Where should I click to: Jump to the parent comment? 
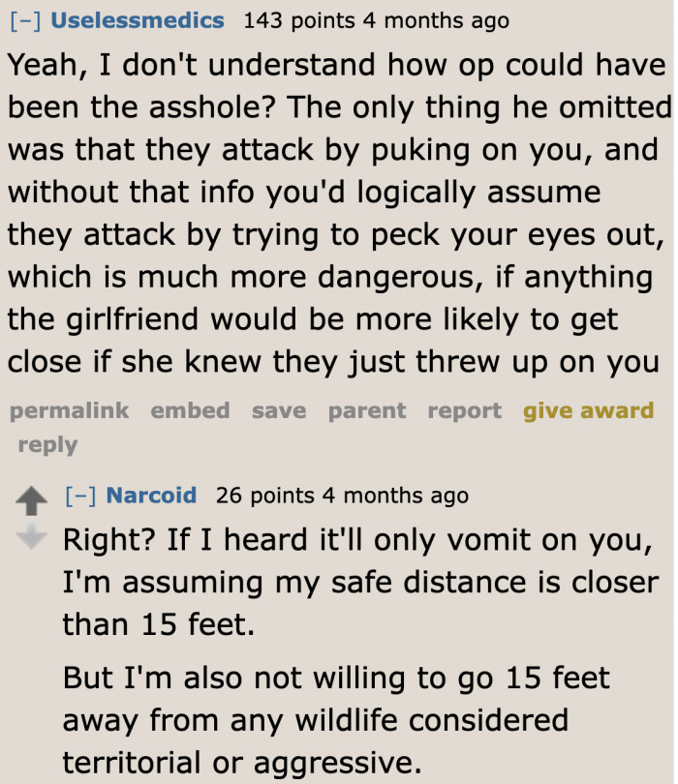(366, 410)
